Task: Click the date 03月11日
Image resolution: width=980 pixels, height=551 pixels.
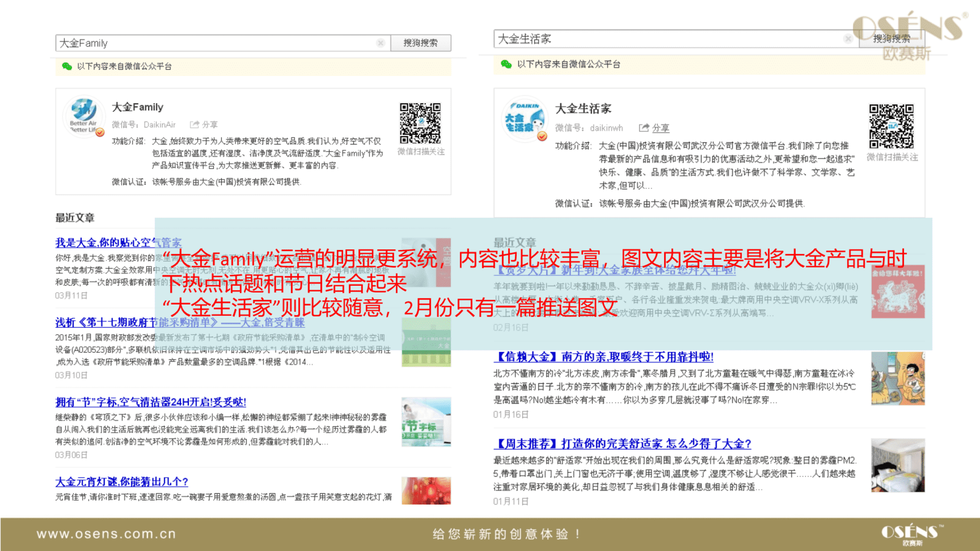Action: (71, 296)
